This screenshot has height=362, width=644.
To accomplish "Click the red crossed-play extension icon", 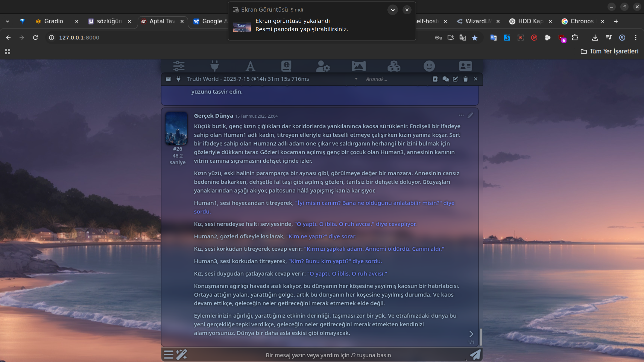I will tap(534, 38).
